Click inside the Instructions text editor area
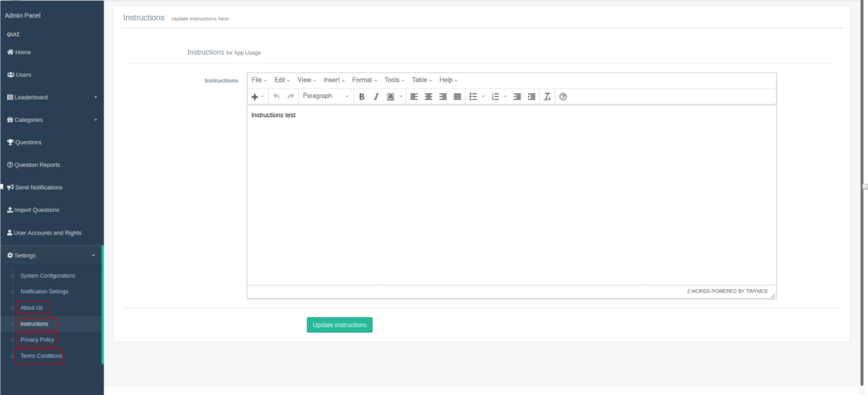The height and width of the screenshot is (395, 868). [511, 195]
